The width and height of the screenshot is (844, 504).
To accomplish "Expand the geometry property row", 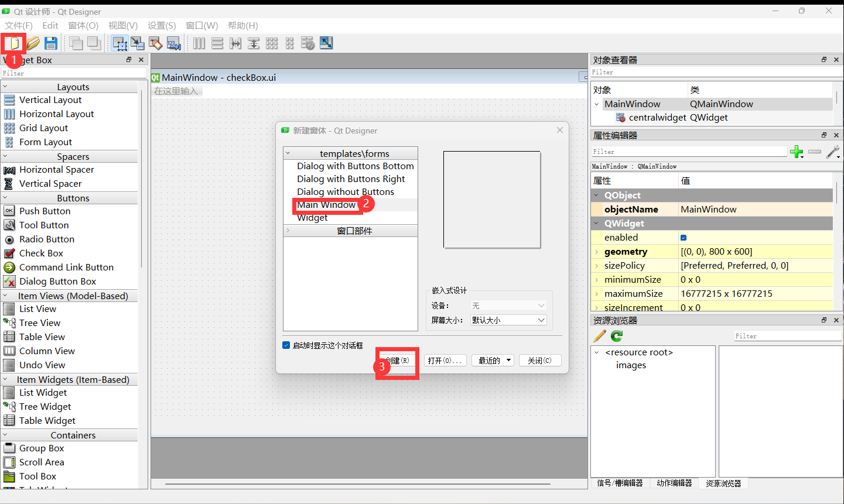I will click(x=597, y=252).
